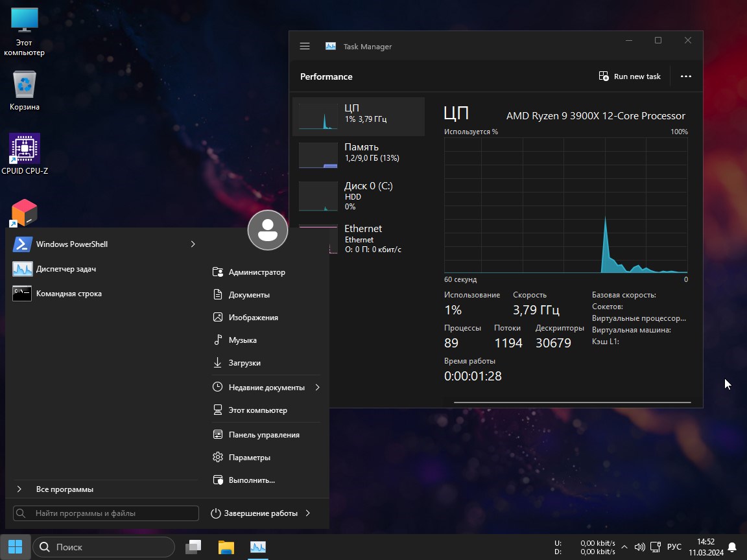Expand the Недавние документы submenu arrow
The width and height of the screenshot is (747, 560).
(x=317, y=387)
